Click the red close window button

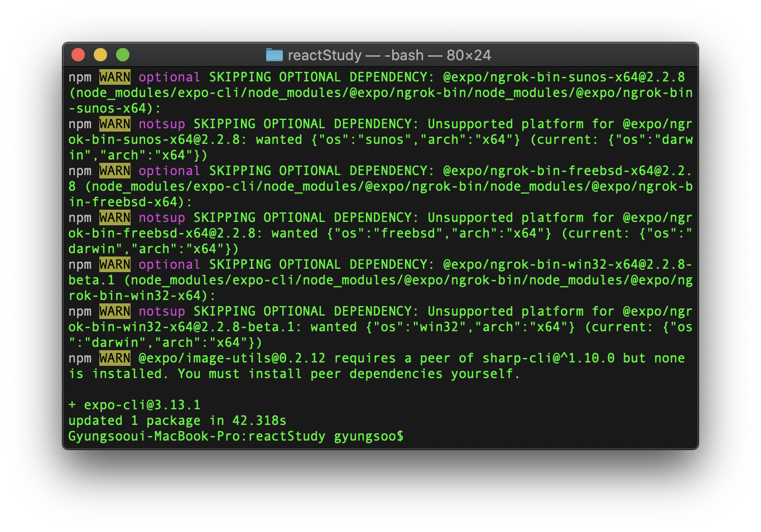[78, 55]
